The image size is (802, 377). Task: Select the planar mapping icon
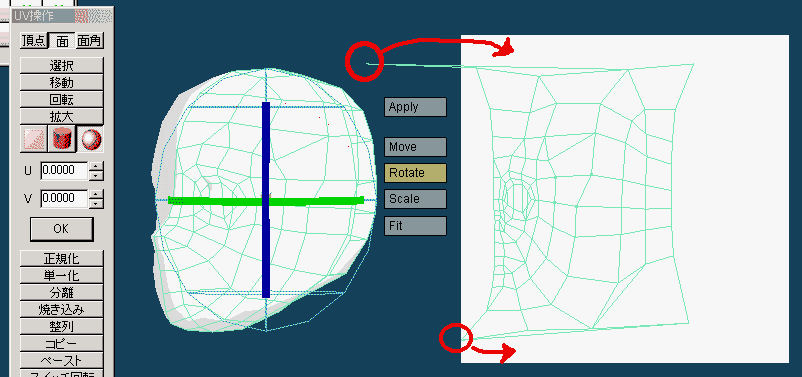(x=34, y=140)
